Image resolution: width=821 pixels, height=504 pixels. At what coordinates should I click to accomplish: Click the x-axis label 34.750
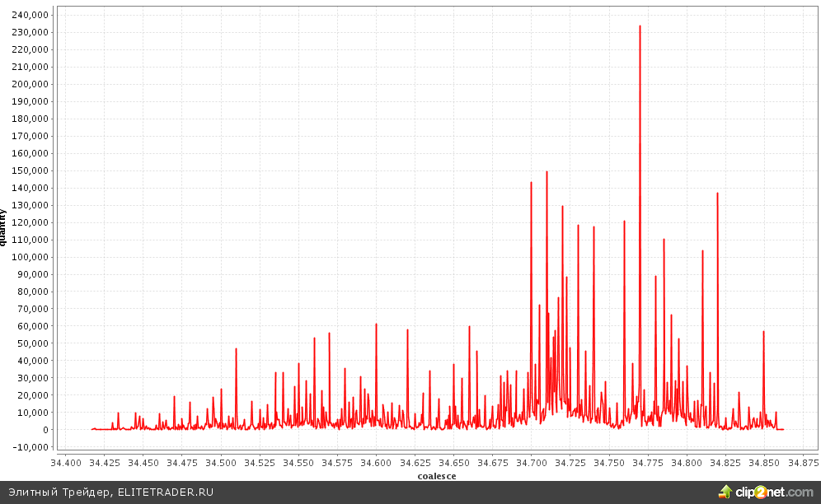[609, 463]
